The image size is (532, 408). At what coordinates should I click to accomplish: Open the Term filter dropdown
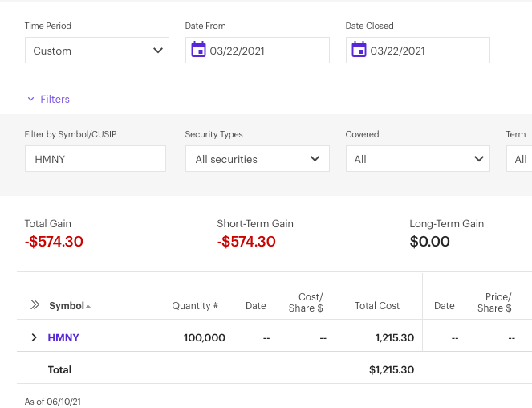520,159
